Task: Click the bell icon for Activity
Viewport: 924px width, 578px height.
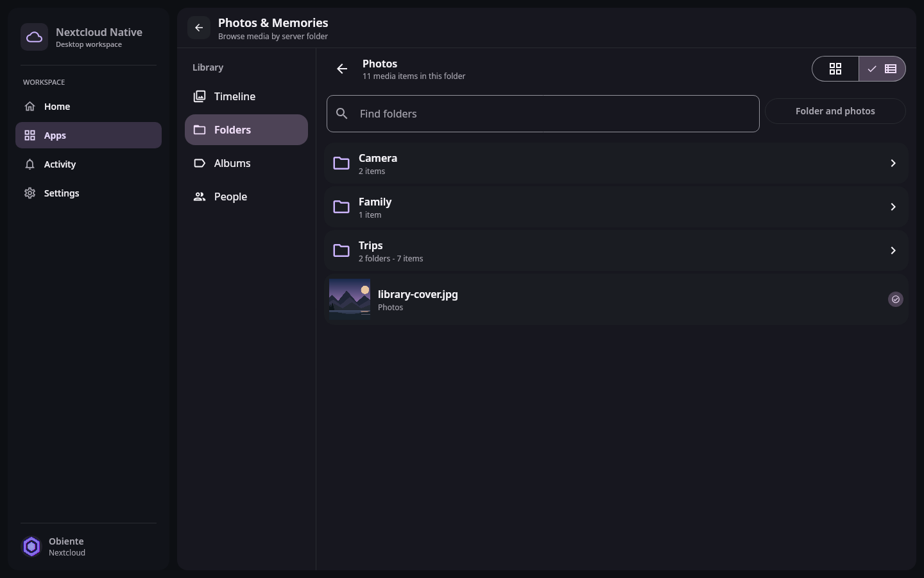Action: click(x=30, y=164)
